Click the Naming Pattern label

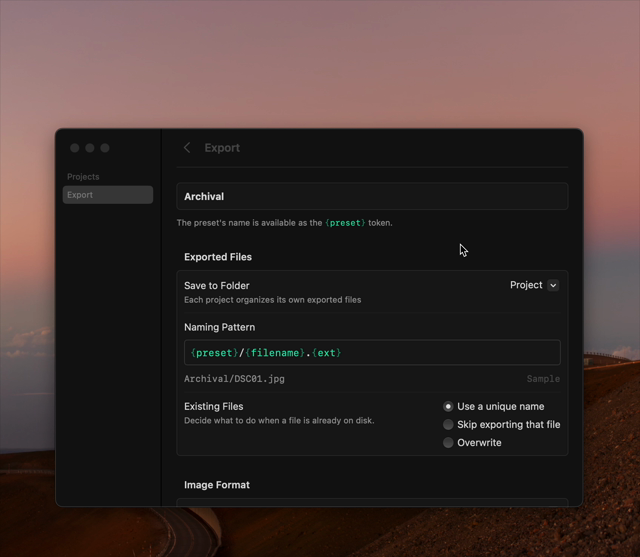(x=220, y=327)
